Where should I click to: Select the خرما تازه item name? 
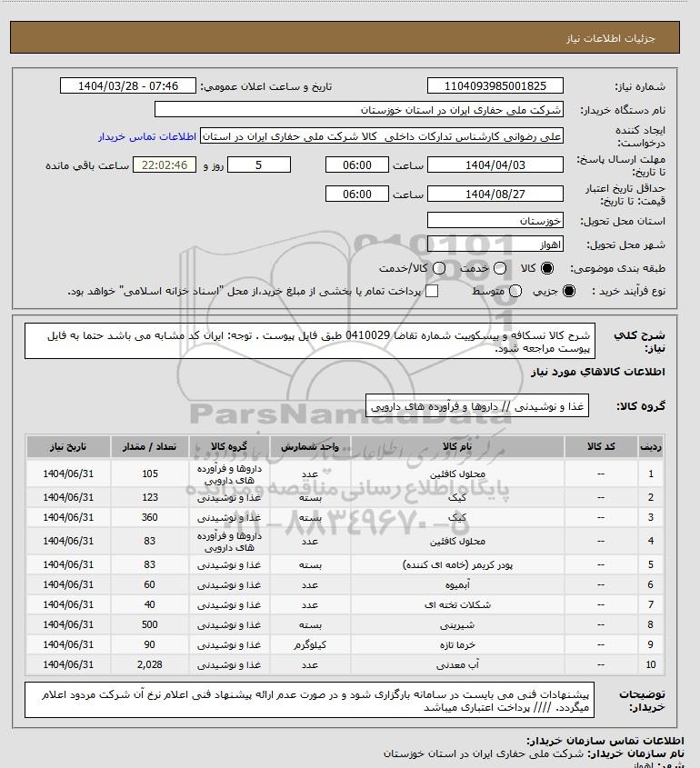[457, 645]
